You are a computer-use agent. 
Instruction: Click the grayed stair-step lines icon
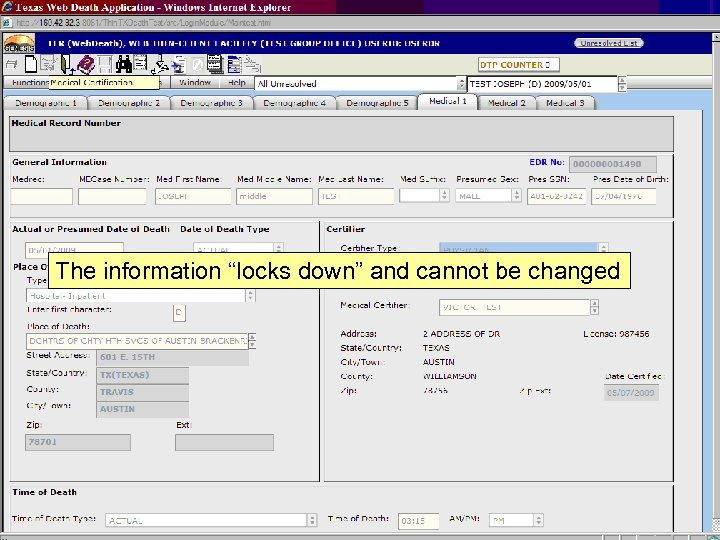[253, 64]
